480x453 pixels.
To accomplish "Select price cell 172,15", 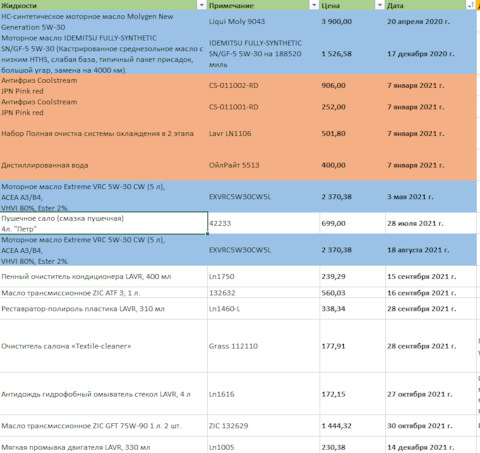I will click(352, 394).
